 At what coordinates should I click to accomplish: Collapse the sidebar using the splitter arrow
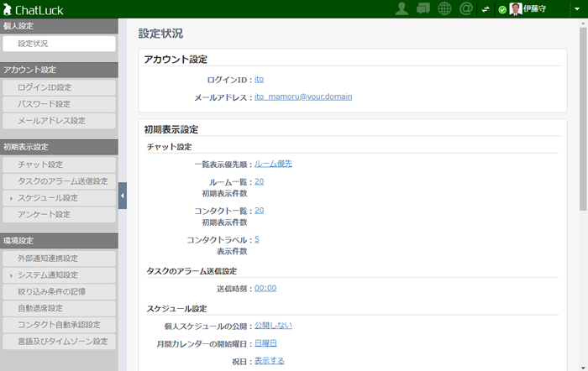point(122,196)
